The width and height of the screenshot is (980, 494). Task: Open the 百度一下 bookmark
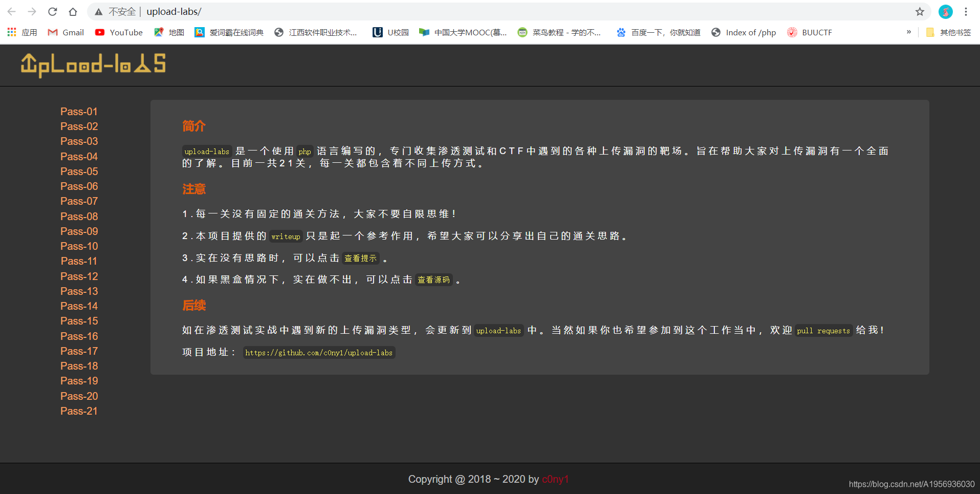(658, 32)
